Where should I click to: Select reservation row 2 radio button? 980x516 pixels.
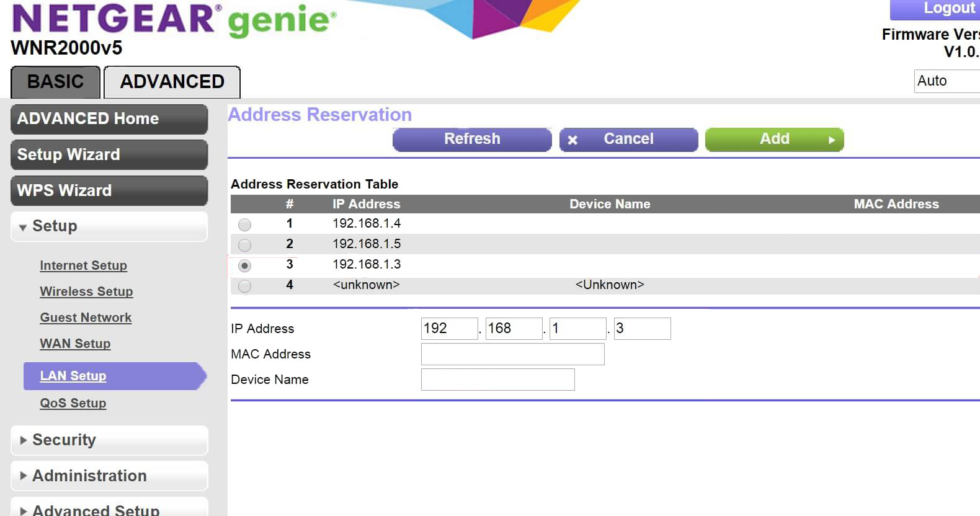tap(245, 245)
